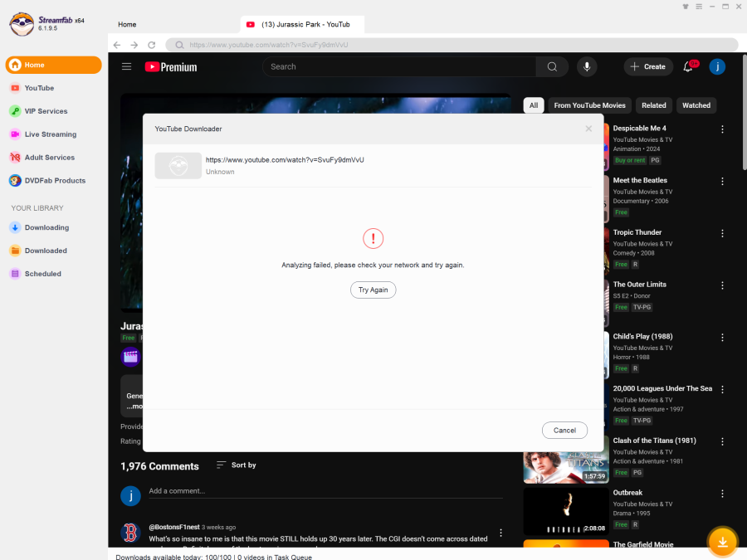Screen dimensions: 747x560
Task: Reload the current page
Action: click(x=152, y=45)
